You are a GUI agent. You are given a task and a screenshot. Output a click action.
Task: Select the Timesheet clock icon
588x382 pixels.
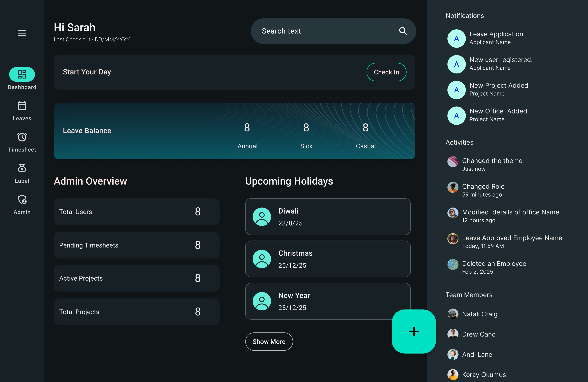pos(22,137)
